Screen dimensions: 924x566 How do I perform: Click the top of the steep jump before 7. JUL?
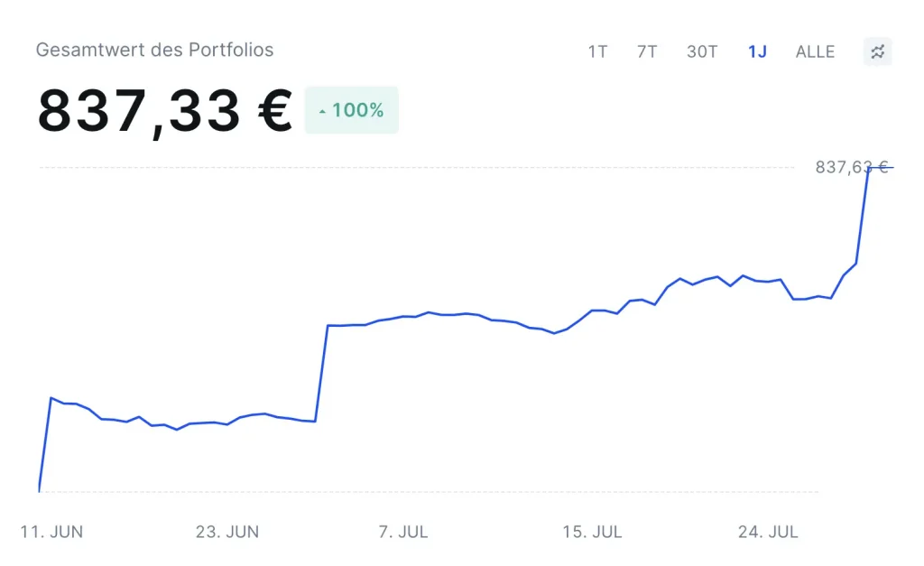pos(328,325)
